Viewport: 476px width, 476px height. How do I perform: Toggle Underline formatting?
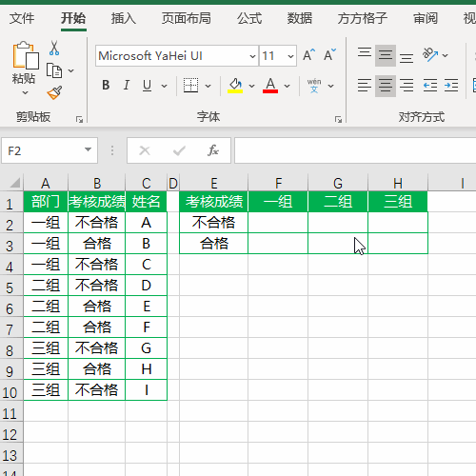[147, 86]
